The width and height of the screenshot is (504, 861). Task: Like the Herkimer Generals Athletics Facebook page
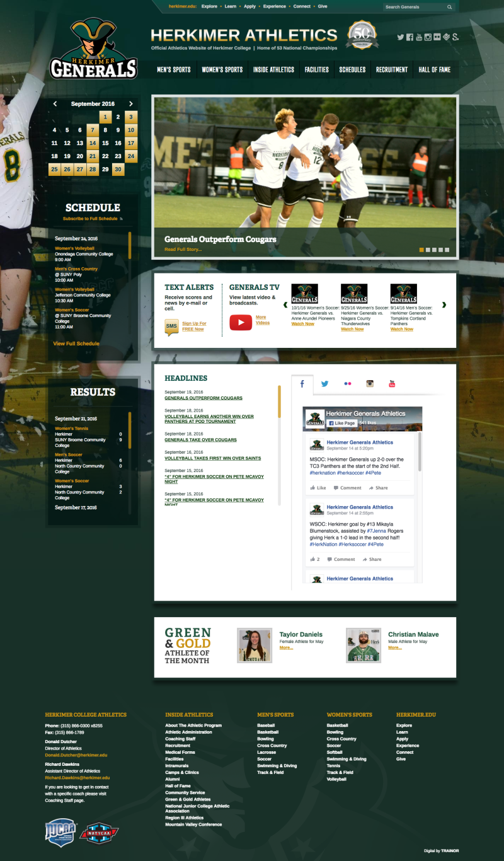point(341,423)
